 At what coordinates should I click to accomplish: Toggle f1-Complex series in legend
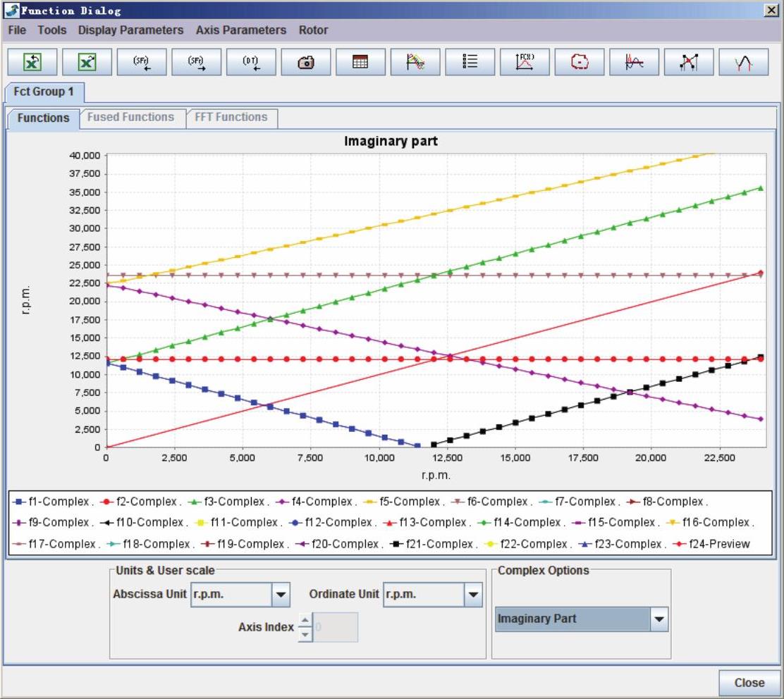53,502
